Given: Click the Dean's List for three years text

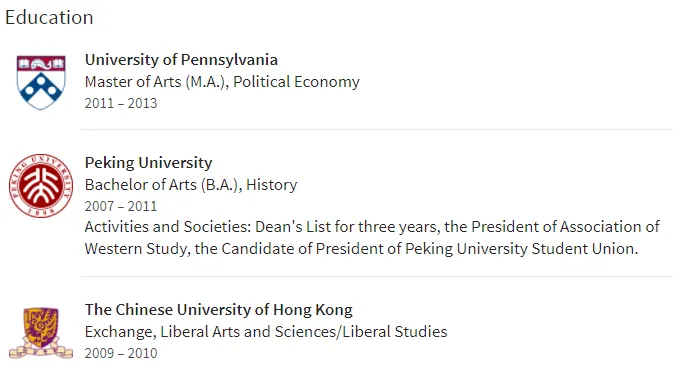Looking at the screenshot, I should (348, 227).
